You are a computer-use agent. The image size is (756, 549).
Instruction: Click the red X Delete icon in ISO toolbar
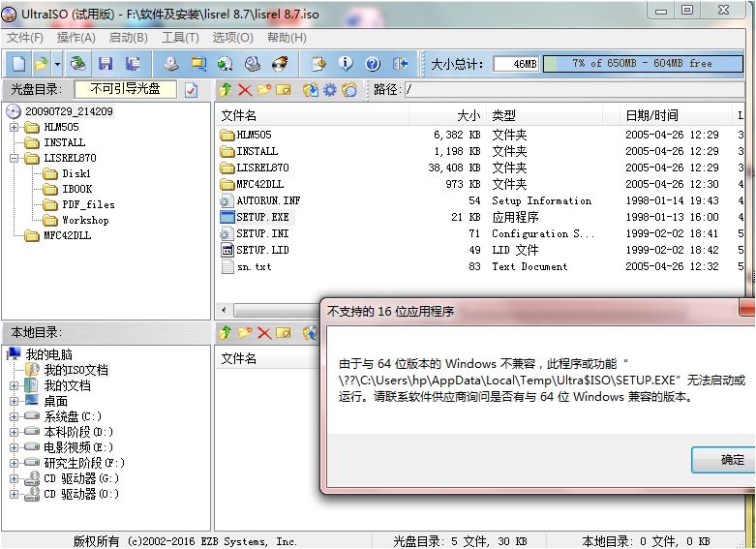click(x=245, y=90)
